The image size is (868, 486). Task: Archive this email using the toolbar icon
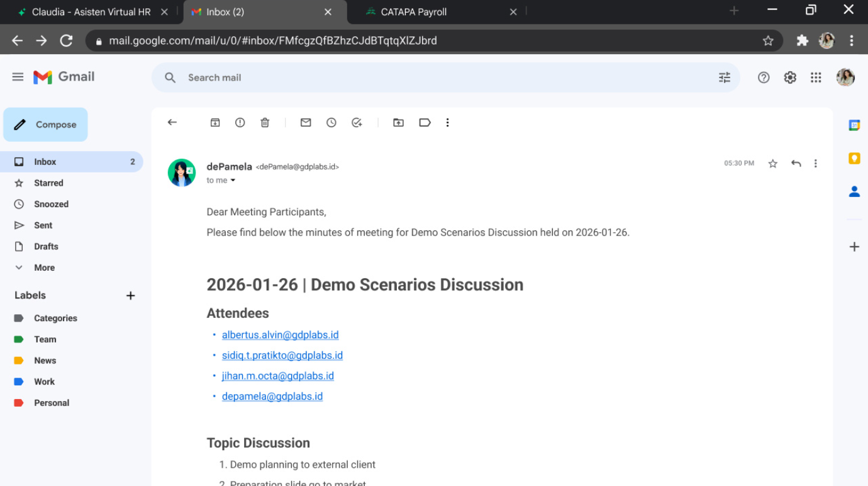pyautogui.click(x=215, y=123)
